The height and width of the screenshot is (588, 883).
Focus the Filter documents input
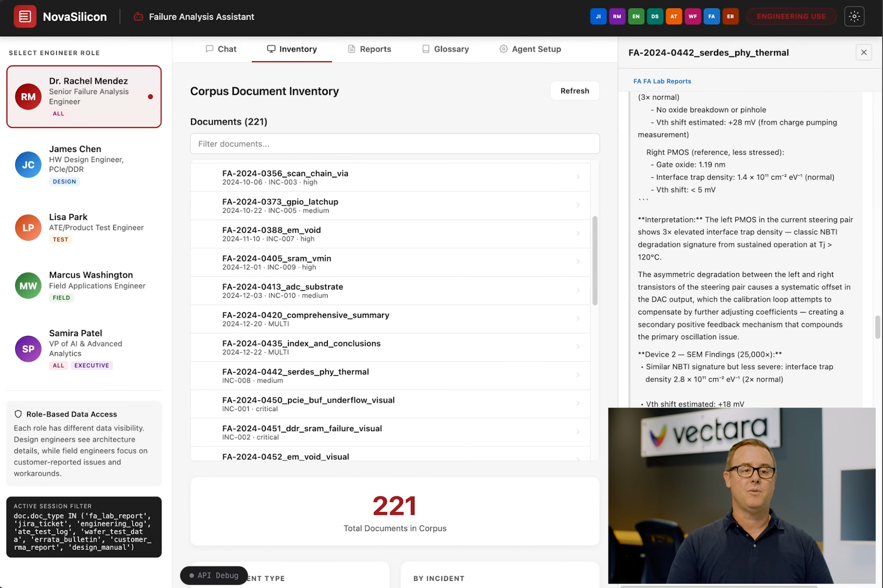click(x=395, y=144)
